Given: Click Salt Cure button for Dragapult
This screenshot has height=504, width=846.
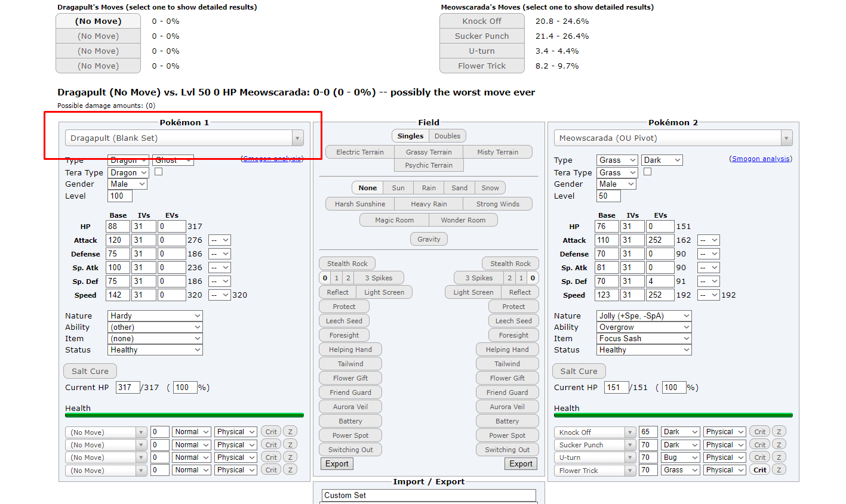Looking at the screenshot, I should click(x=90, y=371).
